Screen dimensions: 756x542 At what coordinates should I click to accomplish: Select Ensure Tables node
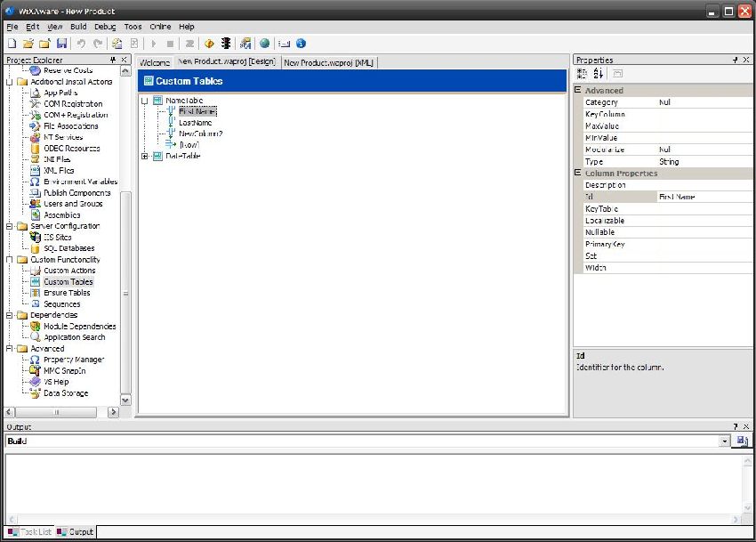click(67, 293)
